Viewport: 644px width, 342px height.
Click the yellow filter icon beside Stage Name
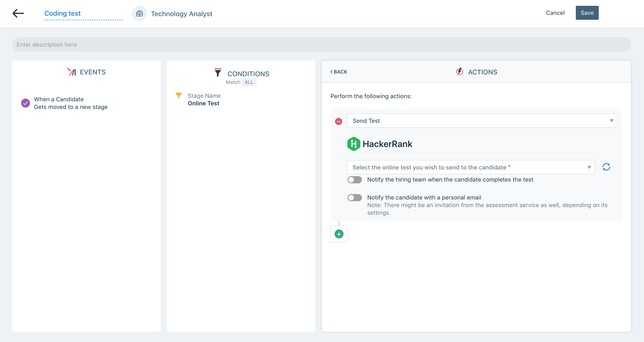click(x=178, y=95)
